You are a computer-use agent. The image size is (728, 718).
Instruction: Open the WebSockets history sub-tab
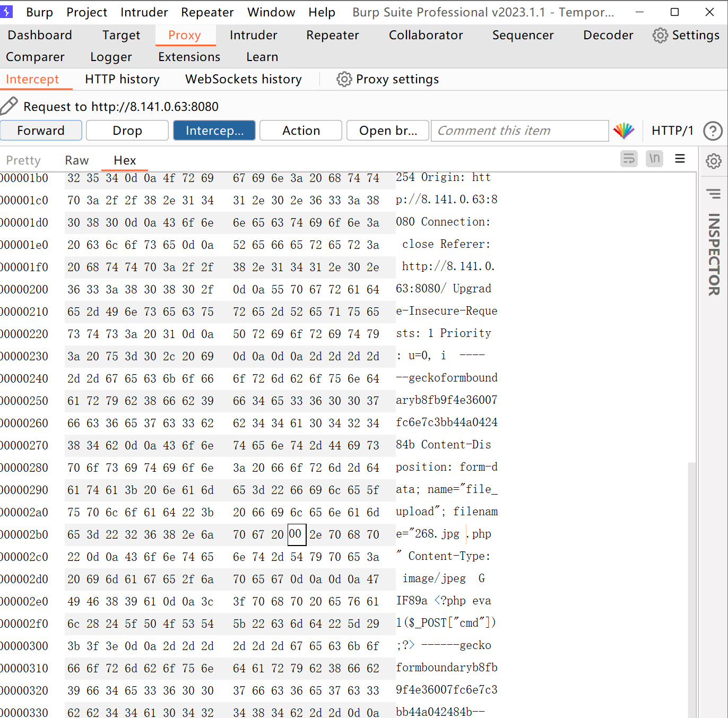click(x=244, y=80)
